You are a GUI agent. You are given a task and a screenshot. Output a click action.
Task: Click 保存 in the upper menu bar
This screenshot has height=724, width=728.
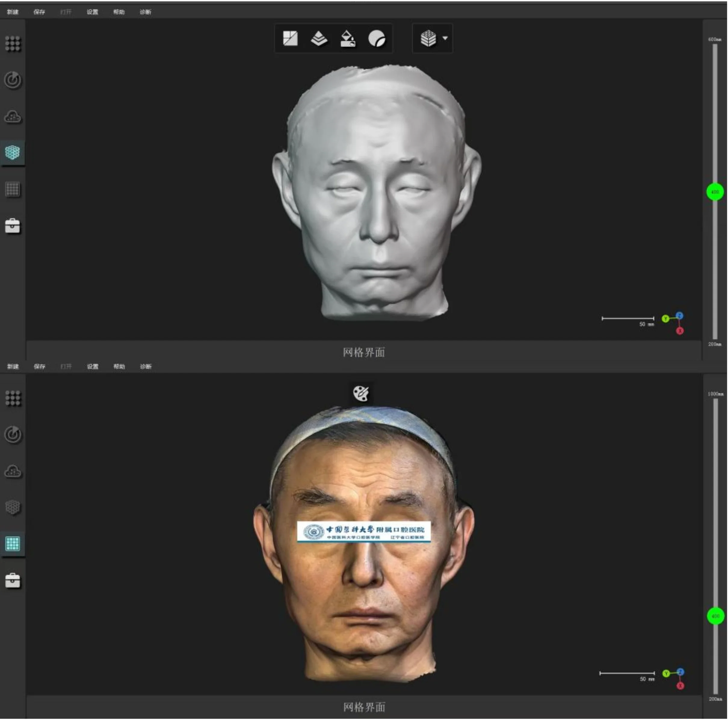click(39, 12)
